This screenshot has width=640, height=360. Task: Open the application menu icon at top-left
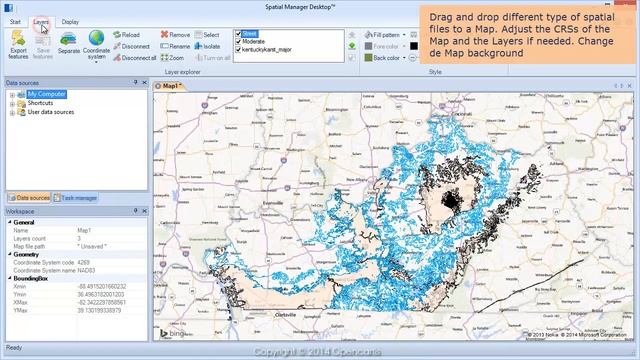pos(9,7)
